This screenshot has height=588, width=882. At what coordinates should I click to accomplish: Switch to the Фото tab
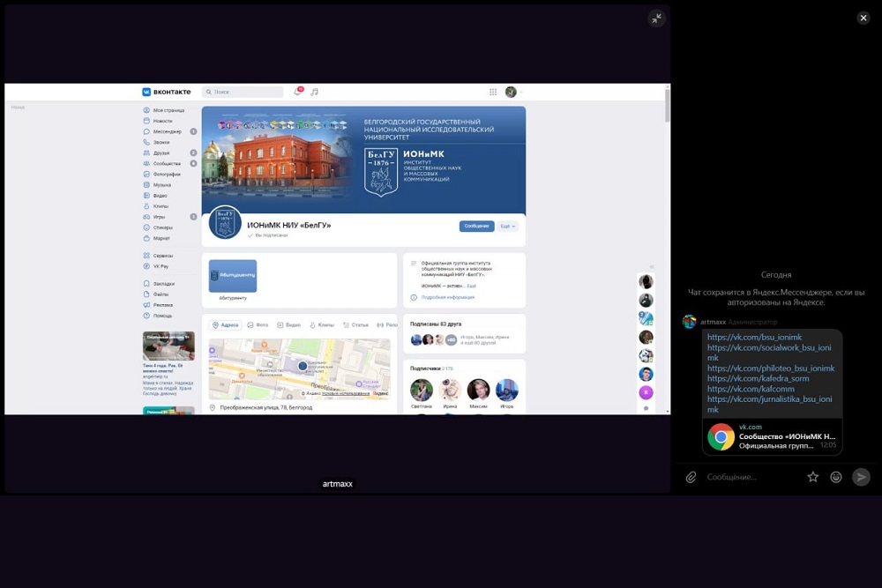click(258, 324)
